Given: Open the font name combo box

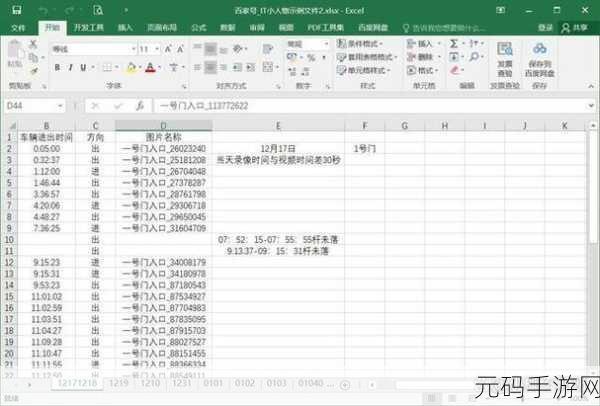Looking at the screenshot, I should 94,49.
